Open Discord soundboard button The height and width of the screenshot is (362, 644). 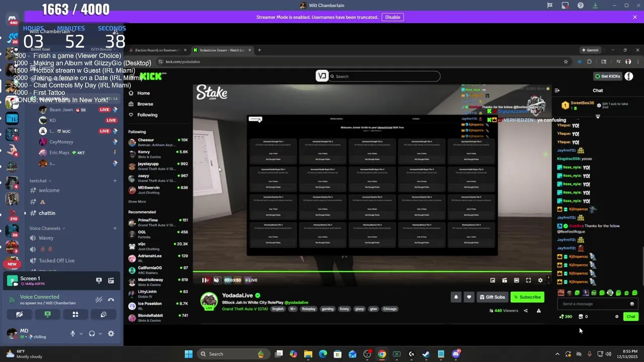(104, 314)
